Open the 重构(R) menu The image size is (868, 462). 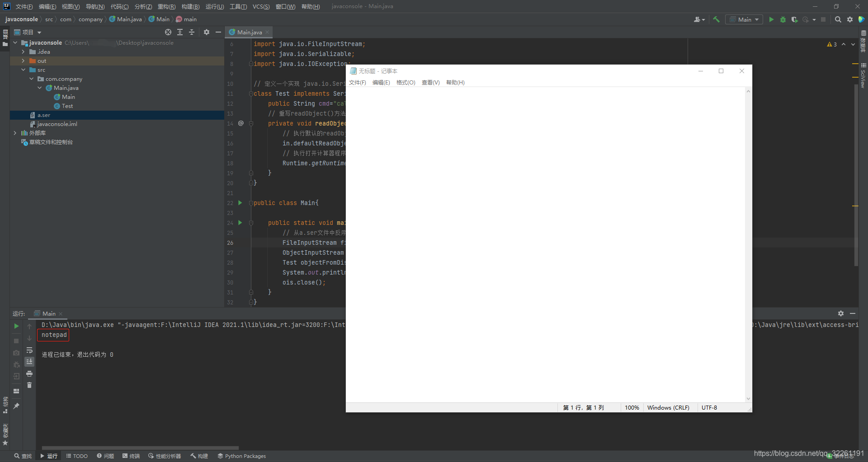[x=166, y=6]
